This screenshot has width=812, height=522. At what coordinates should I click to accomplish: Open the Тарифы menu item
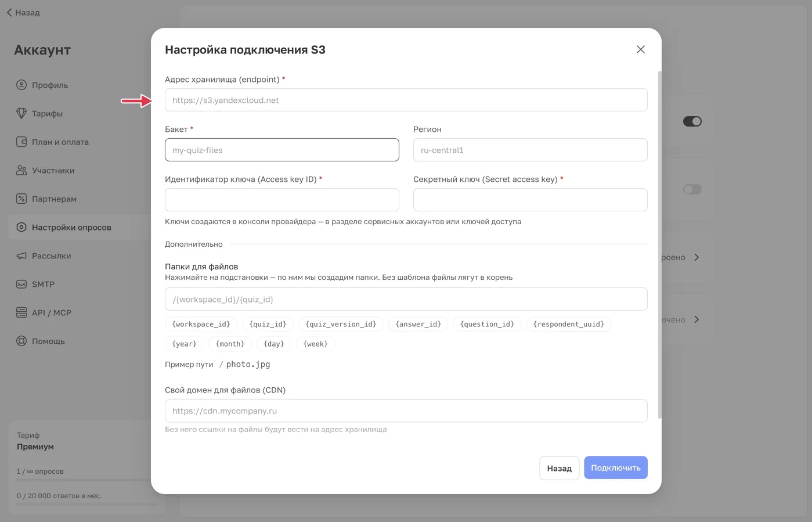pos(47,113)
